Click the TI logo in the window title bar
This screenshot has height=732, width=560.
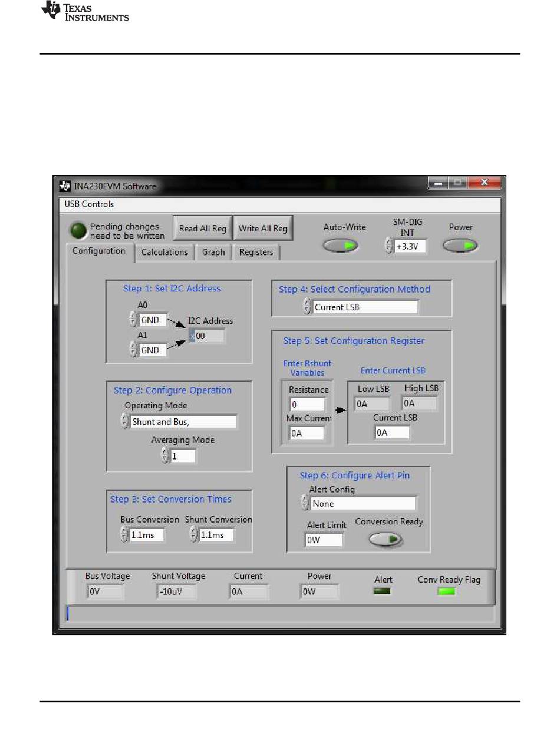[65, 186]
